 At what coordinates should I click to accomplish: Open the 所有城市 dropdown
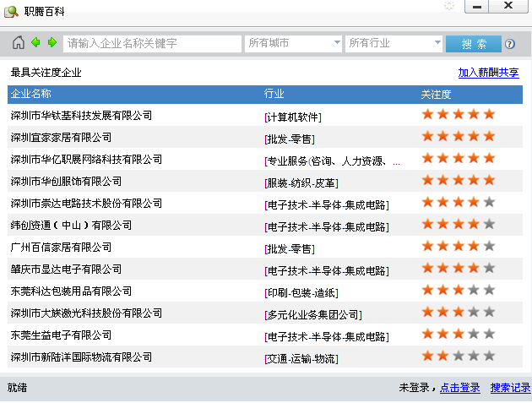(x=293, y=43)
